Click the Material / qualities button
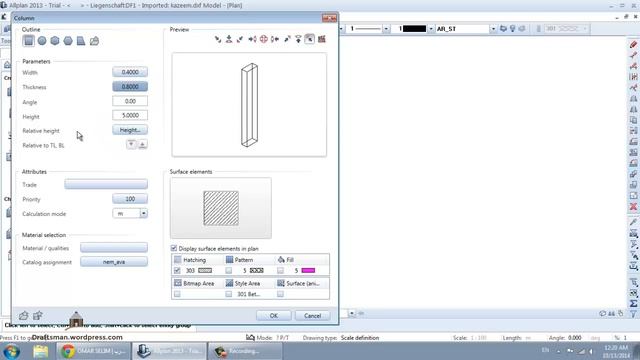Viewport: 640px width, 360px height. (114, 247)
